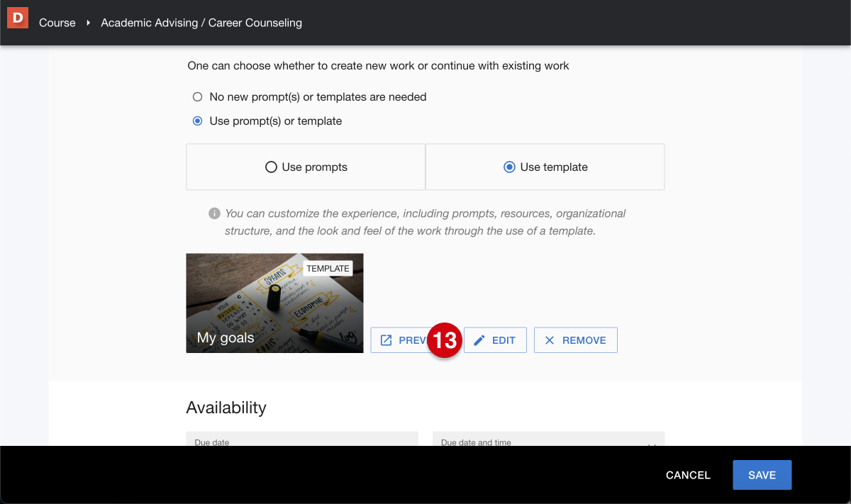Edit the selected template
851x504 pixels.
tap(495, 340)
